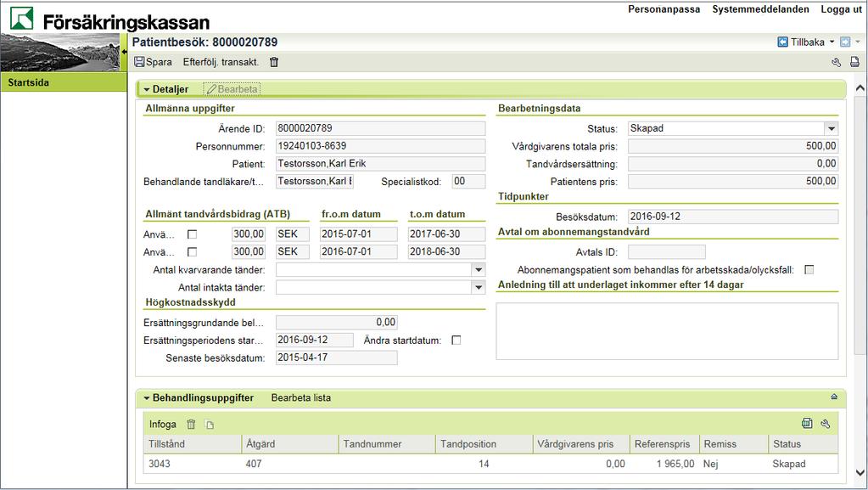This screenshot has width=868, height=490.
Task: Open the Status dropdown
Action: [832, 128]
